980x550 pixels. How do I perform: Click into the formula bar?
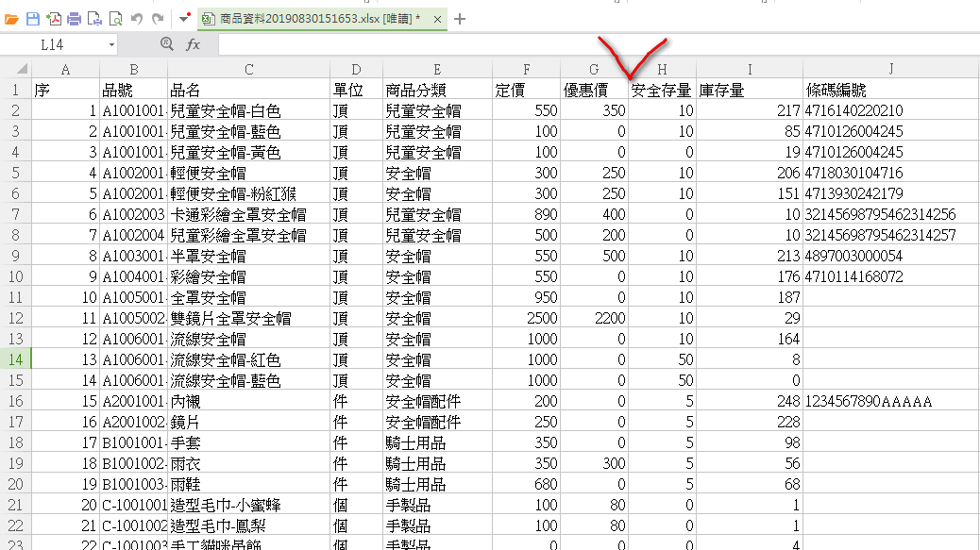click(x=599, y=44)
